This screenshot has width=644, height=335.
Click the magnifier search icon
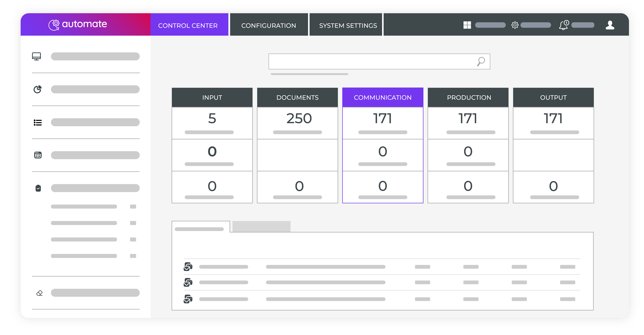point(481,61)
